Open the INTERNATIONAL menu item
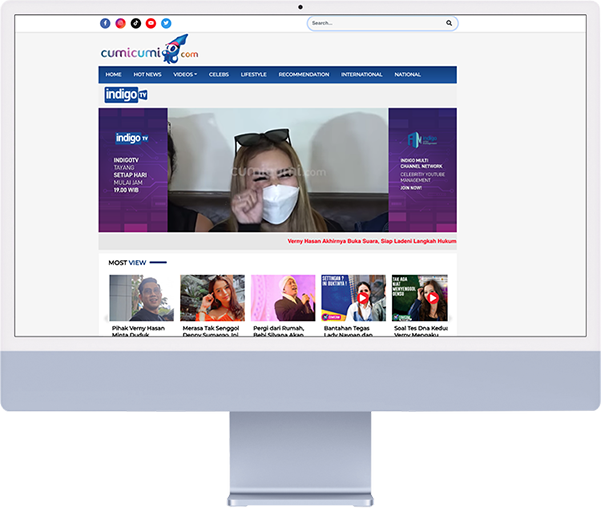This screenshot has width=601, height=508. tap(361, 74)
